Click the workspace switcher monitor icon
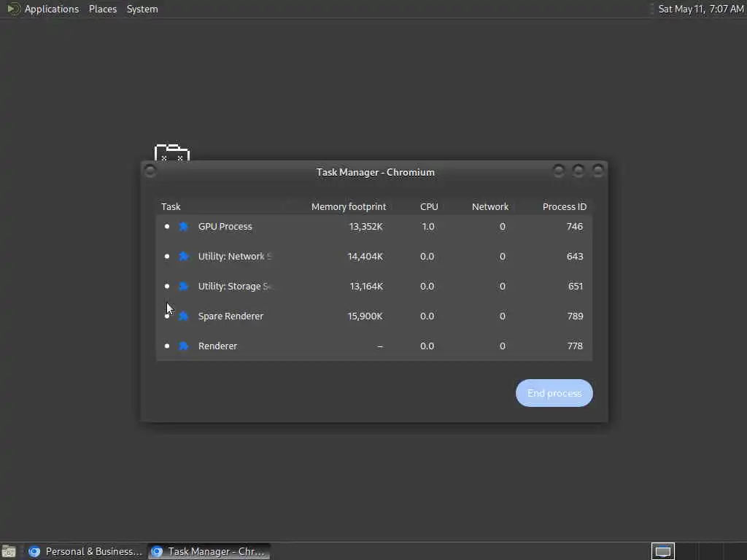Image resolution: width=747 pixels, height=560 pixels. 662,551
